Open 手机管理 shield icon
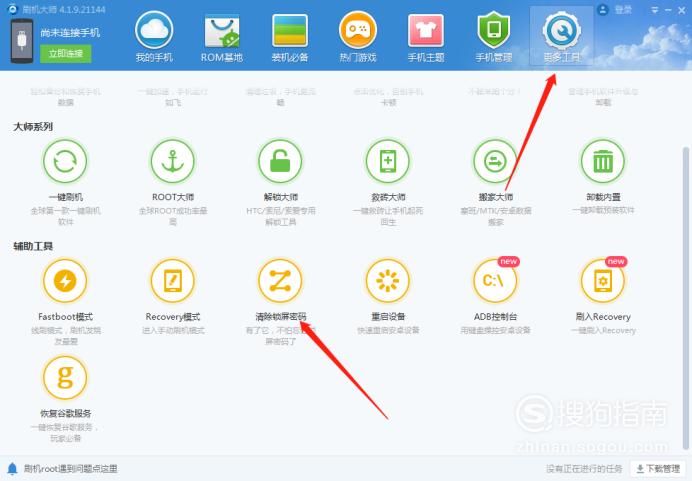Screen dimensions: 692x481 [494, 30]
